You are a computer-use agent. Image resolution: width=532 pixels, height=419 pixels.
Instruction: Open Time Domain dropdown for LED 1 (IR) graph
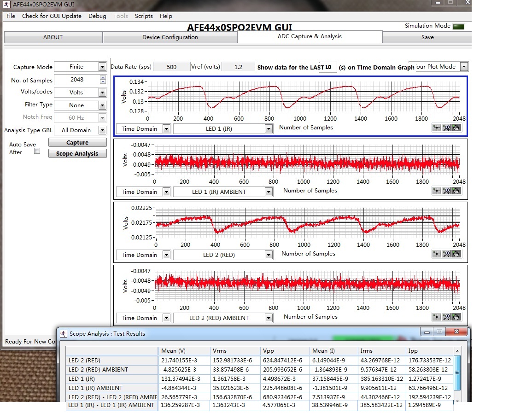(x=166, y=129)
